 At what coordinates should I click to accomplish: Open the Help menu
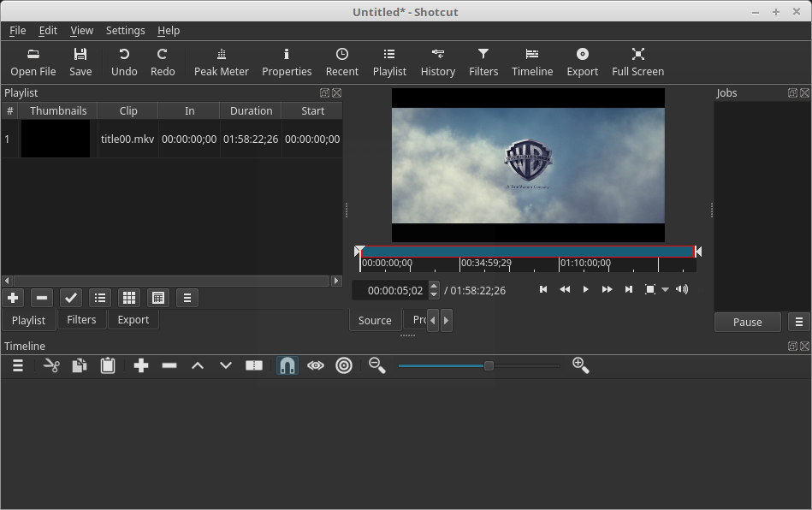(x=169, y=31)
